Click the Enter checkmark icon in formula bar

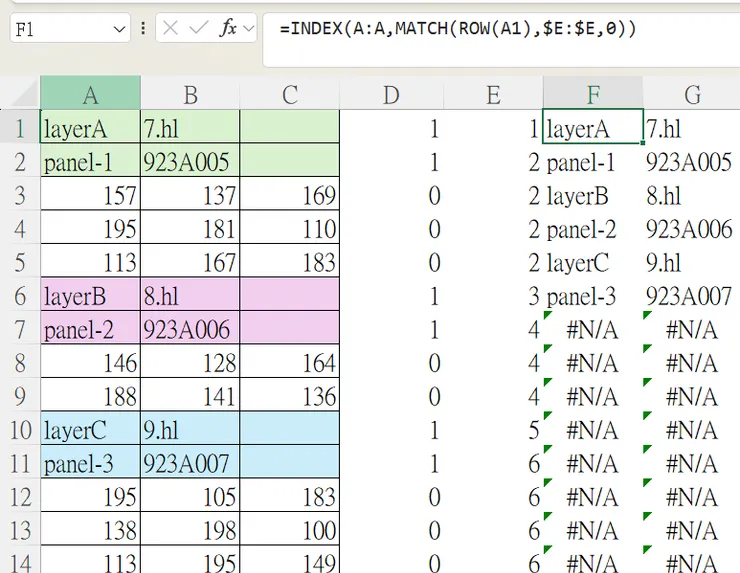[x=200, y=29]
